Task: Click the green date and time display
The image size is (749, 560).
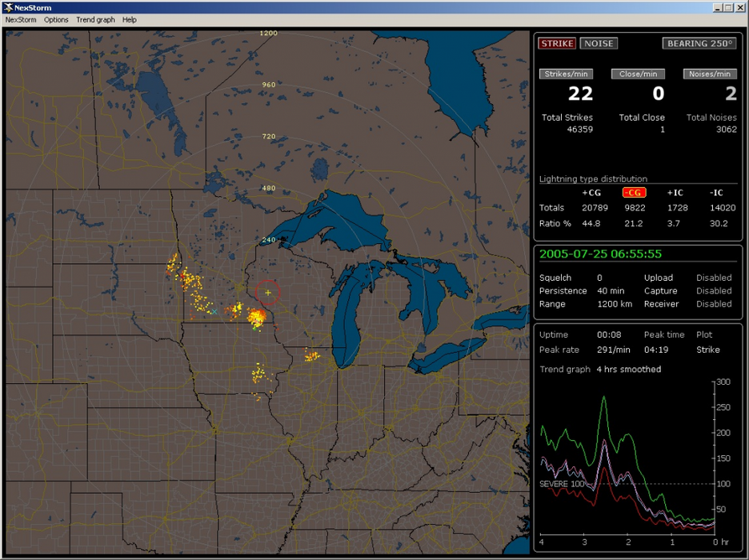Action: tap(600, 254)
